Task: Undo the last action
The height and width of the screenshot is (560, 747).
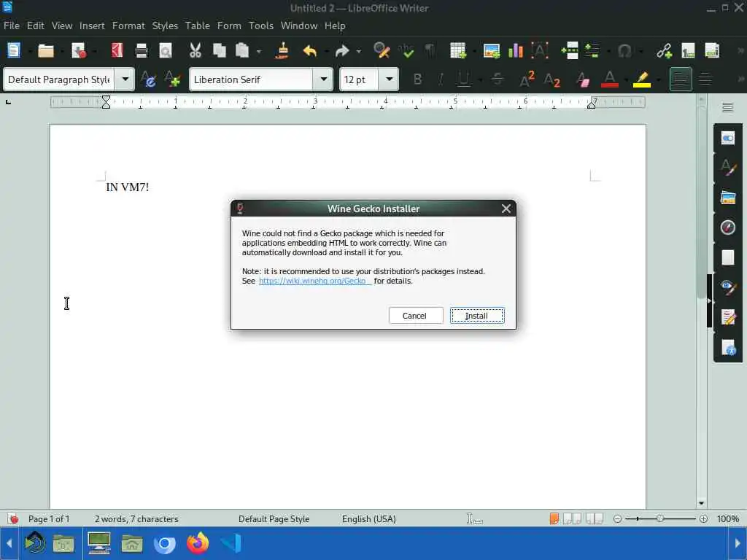Action: coord(310,50)
